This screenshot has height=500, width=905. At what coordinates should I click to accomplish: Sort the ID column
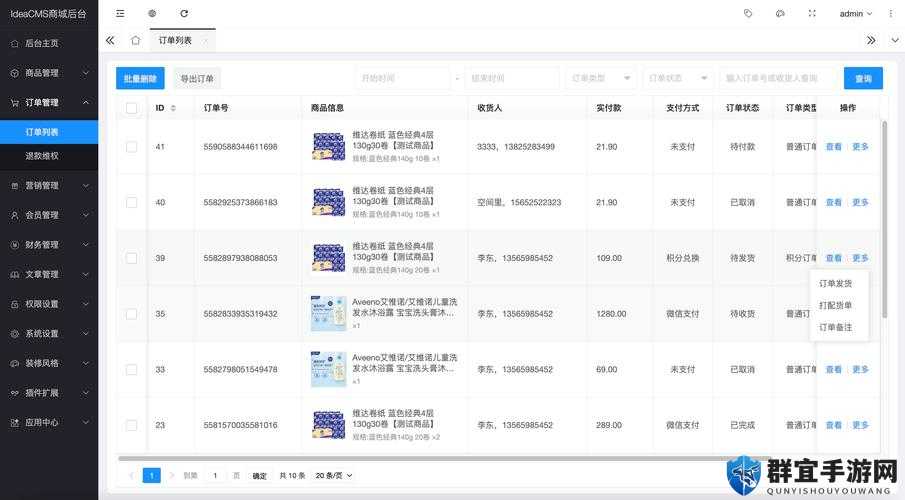(x=173, y=108)
